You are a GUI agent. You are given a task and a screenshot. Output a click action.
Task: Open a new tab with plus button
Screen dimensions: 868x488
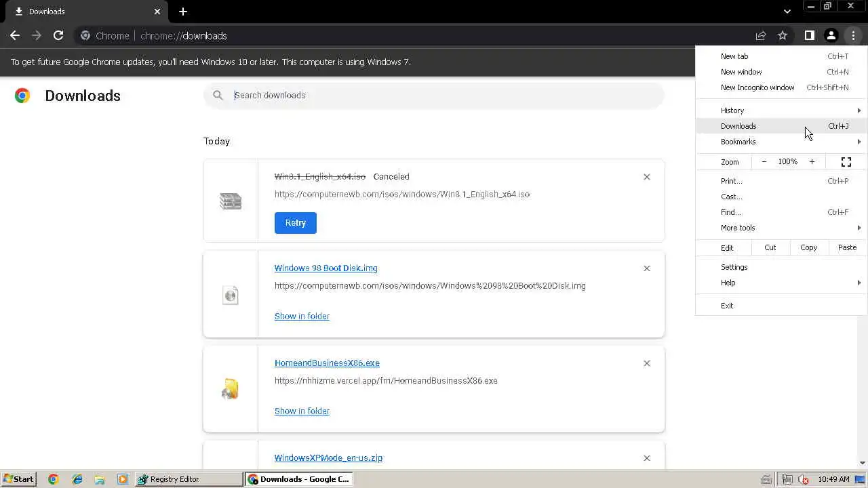point(183,12)
